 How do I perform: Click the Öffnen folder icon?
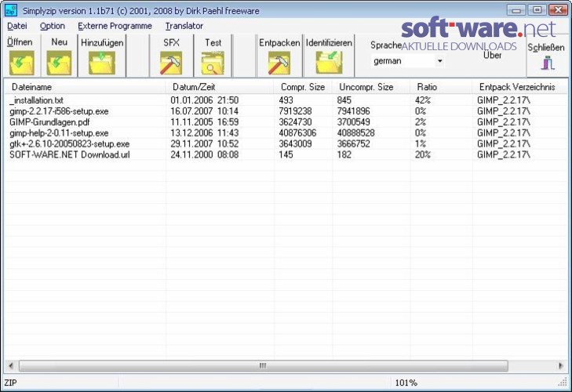(x=22, y=63)
